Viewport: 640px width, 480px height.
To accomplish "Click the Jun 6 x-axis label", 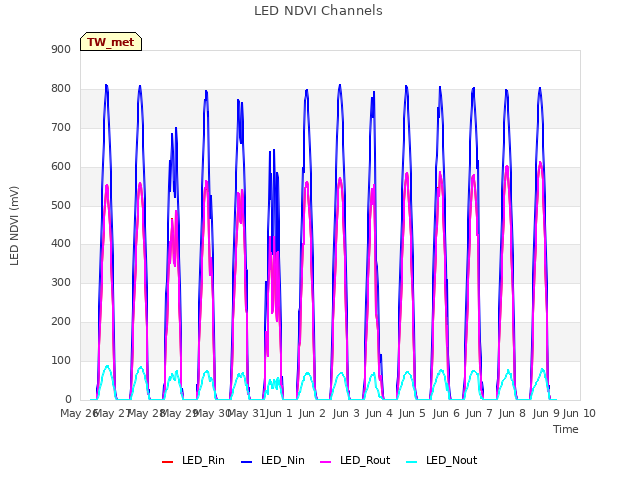I will pos(446,413).
